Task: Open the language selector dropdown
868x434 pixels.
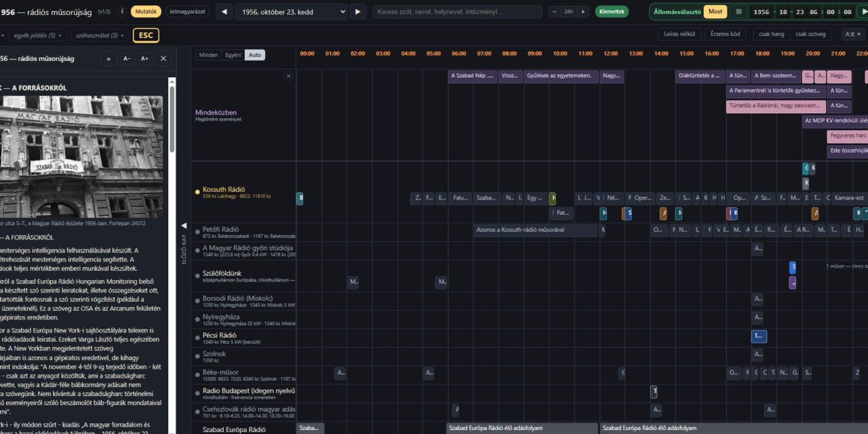Action: pos(853,34)
